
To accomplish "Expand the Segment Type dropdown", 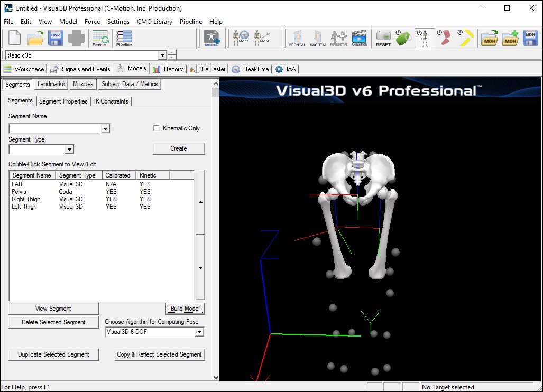I will [69, 150].
